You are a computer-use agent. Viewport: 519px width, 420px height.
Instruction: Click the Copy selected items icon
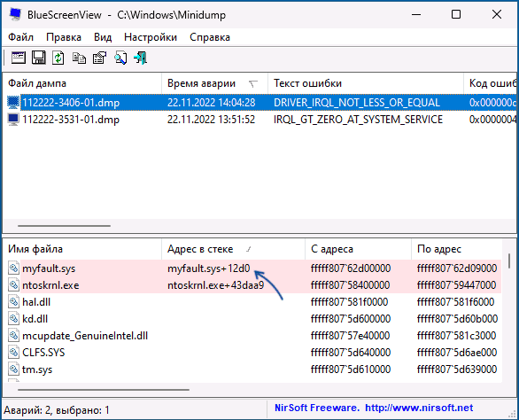(x=79, y=58)
